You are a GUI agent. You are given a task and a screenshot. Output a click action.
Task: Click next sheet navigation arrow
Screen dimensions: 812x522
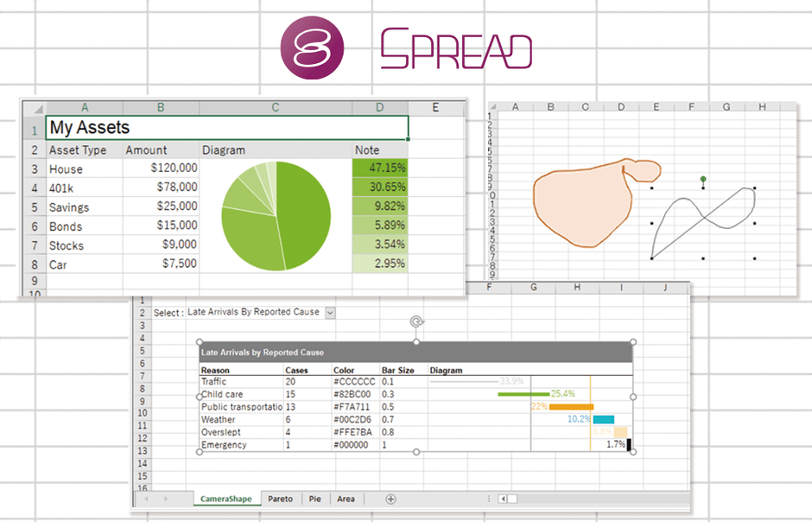tap(166, 500)
